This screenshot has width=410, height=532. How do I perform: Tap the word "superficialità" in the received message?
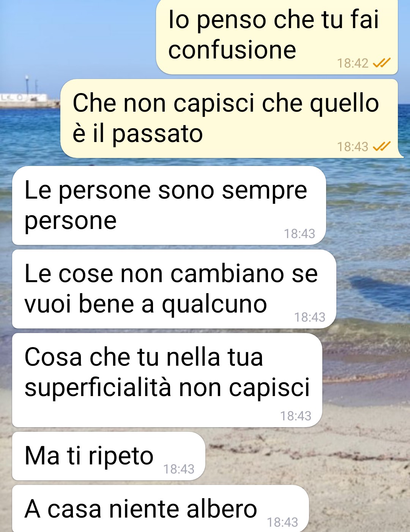click(98, 388)
